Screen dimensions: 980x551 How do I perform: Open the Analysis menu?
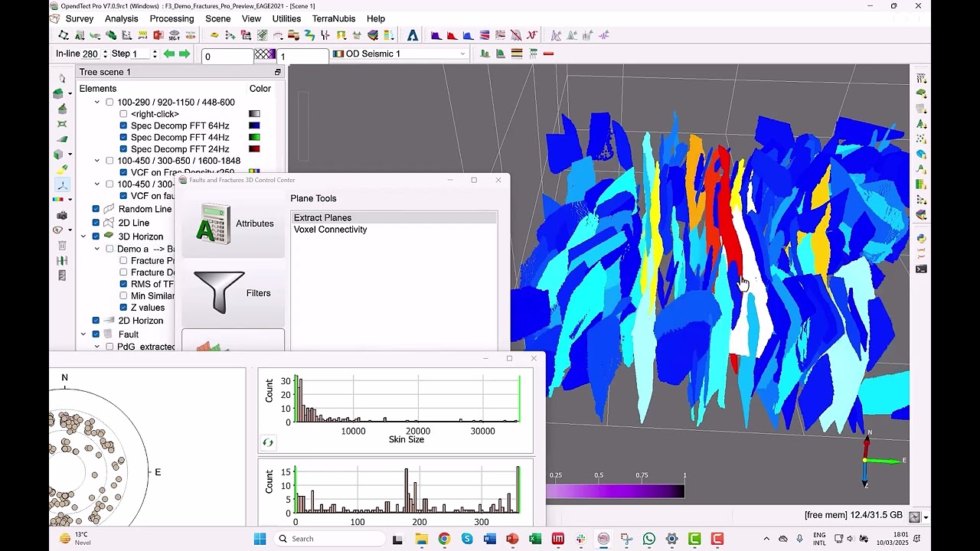click(122, 18)
